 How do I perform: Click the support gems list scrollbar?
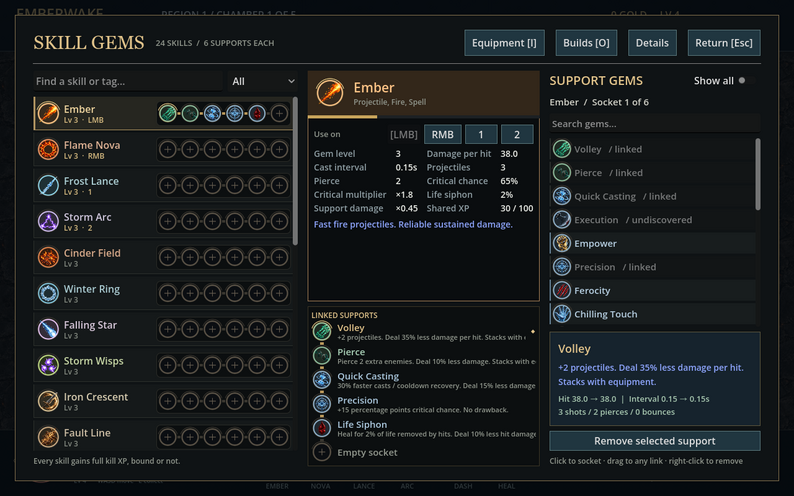758,174
